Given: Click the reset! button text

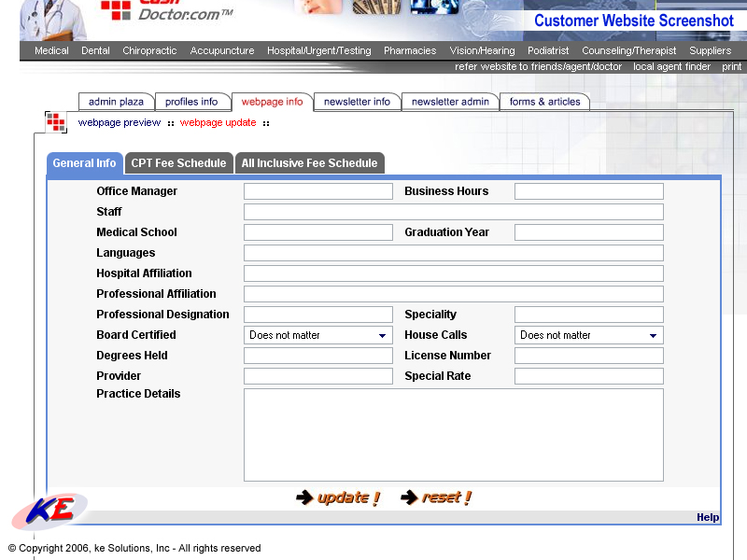Looking at the screenshot, I should [446, 497].
